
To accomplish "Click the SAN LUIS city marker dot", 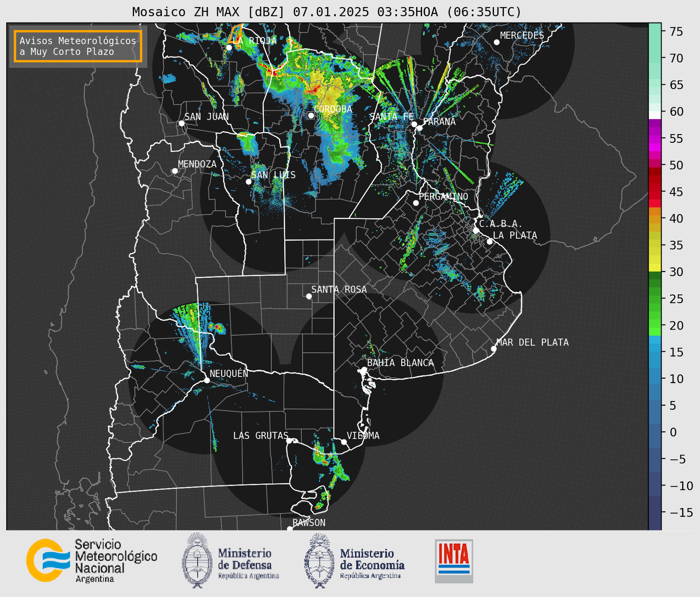I will (x=249, y=182).
